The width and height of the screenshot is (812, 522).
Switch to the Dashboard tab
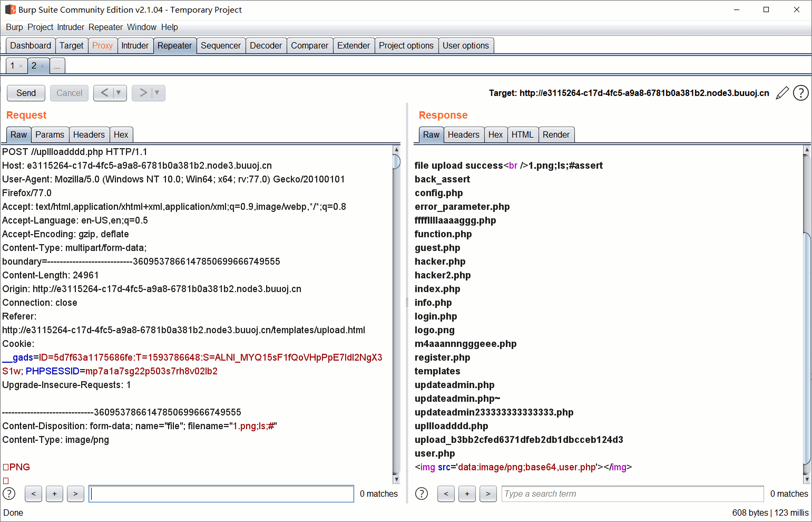click(31, 45)
